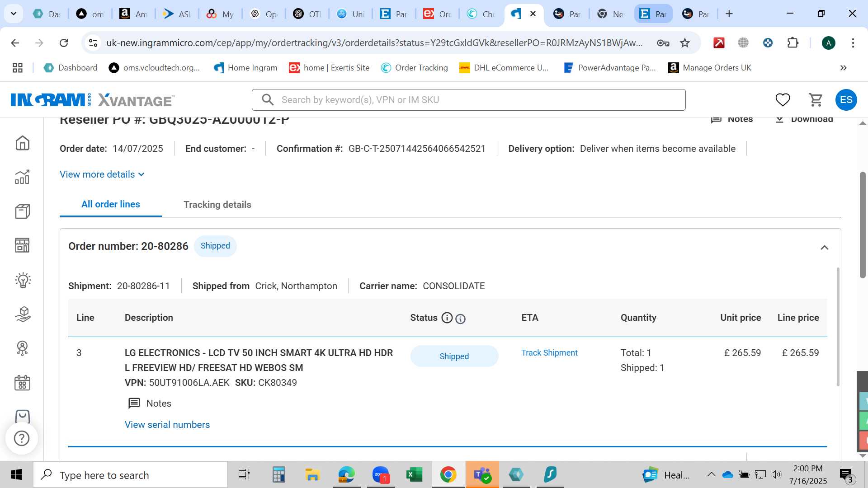Open the calendar icon in sidebar
Viewport: 868px width, 488px height.
tap(22, 383)
